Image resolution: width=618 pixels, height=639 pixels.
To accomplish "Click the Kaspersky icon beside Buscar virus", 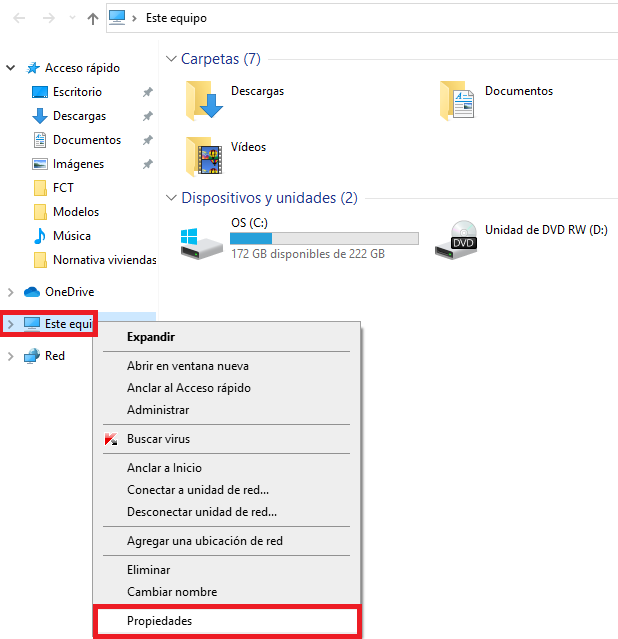I will [111, 439].
